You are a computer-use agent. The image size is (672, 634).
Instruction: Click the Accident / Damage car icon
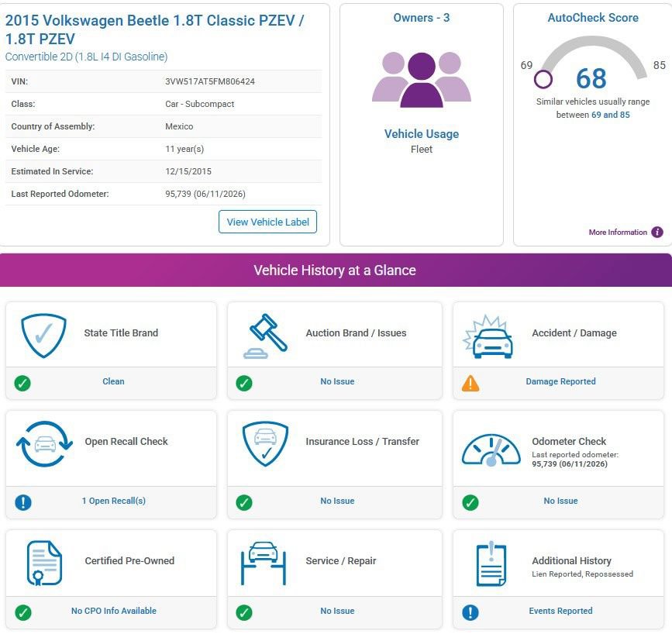pyautogui.click(x=488, y=336)
